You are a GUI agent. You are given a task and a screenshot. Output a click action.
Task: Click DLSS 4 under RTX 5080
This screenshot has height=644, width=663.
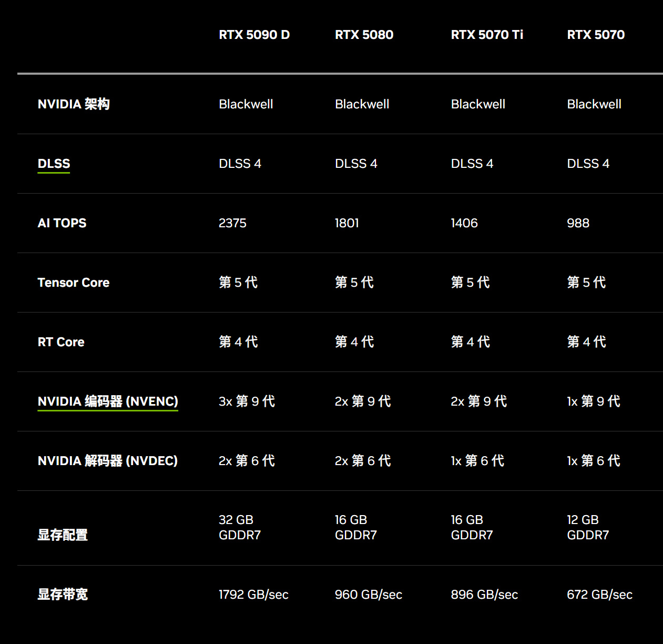(356, 164)
